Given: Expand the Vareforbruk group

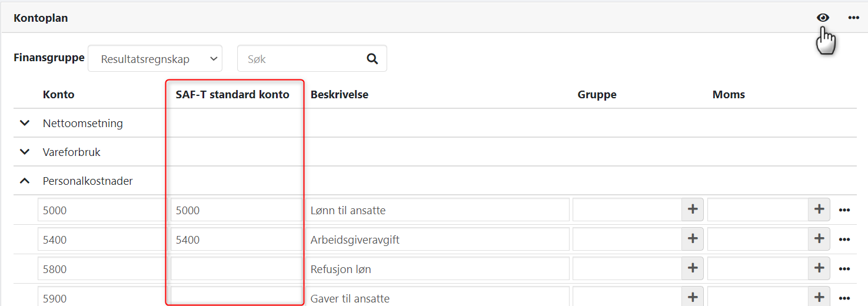Looking at the screenshot, I should point(25,152).
